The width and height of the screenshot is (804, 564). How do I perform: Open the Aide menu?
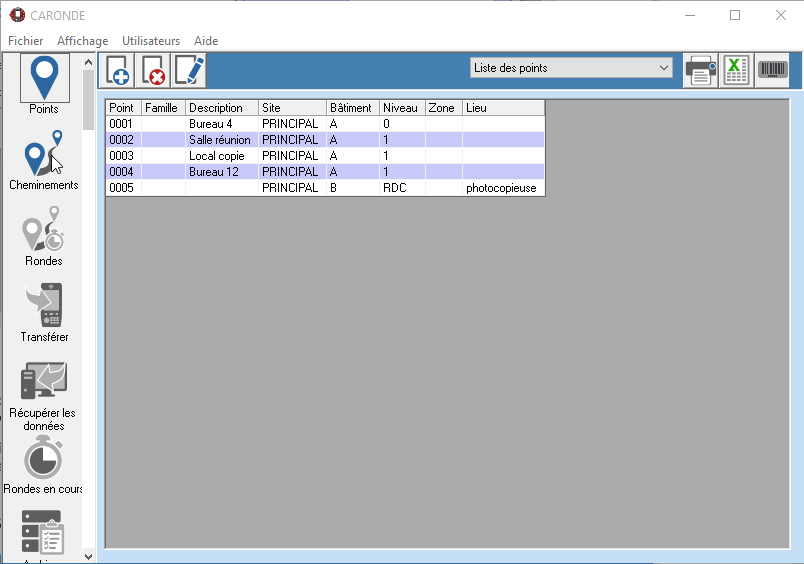[x=206, y=41]
